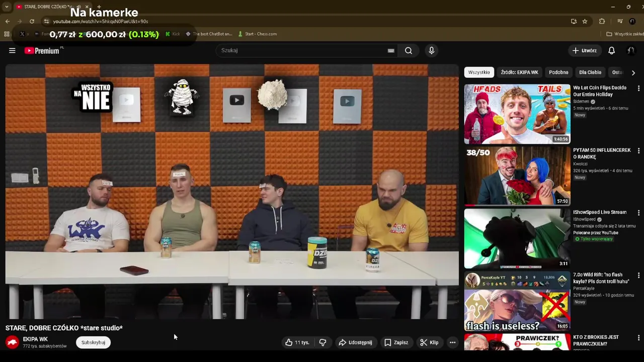Screen dimensions: 644x362
Task: Open Wszystkie zakładki bookmarks folder
Action: [625, 34]
